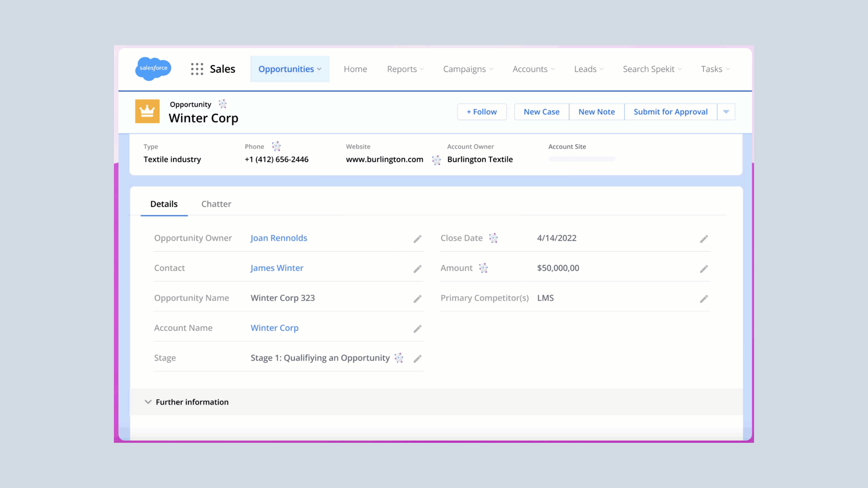
Task: Open the Opportunities tab dropdown chevron
Action: pos(319,69)
